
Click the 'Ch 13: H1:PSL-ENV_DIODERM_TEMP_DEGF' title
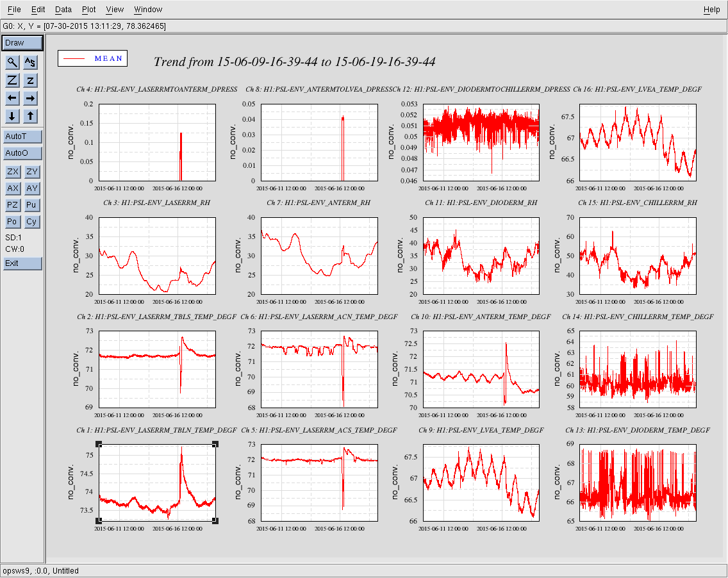[638, 431]
